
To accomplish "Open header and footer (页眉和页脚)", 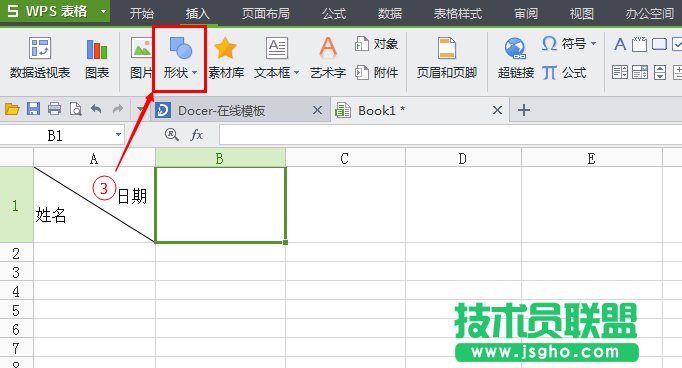I will (x=447, y=58).
